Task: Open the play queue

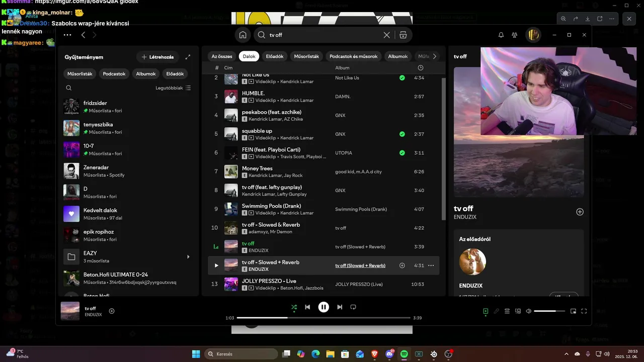Action: 507,311
